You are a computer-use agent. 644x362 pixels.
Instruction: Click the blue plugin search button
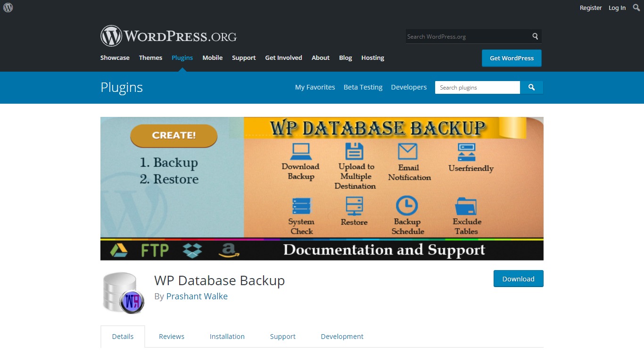pos(531,87)
